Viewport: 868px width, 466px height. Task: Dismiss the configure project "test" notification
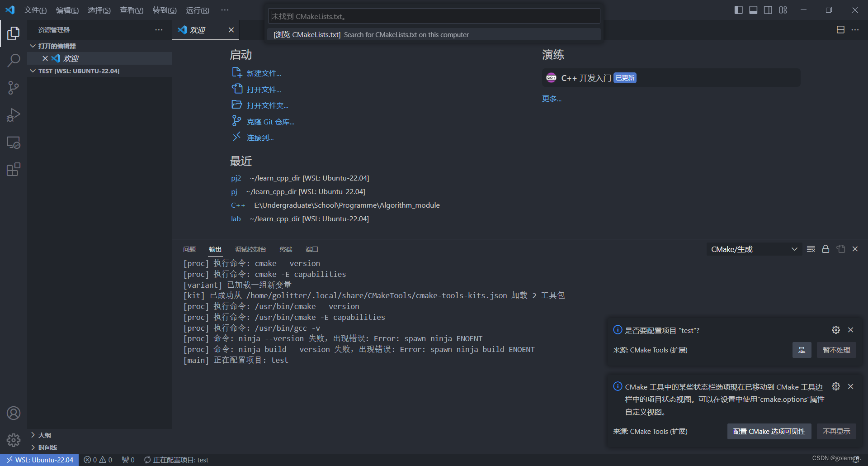850,330
